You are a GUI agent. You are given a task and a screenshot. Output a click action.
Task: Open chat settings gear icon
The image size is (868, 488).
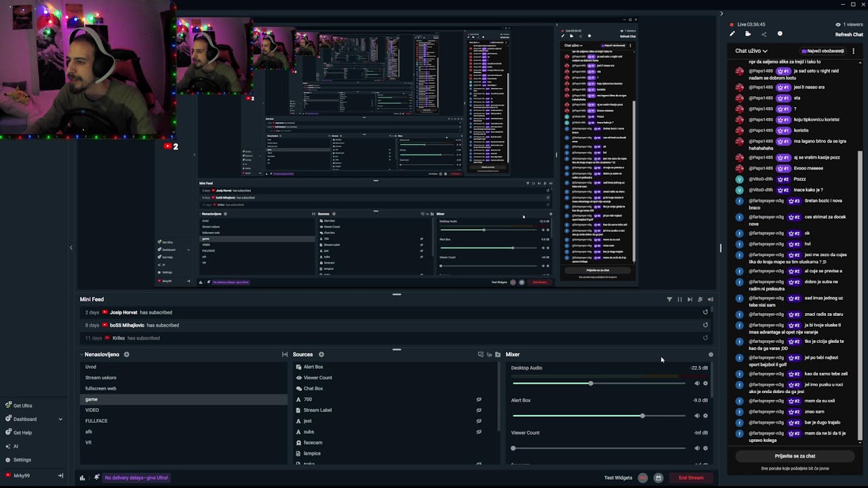(x=780, y=34)
